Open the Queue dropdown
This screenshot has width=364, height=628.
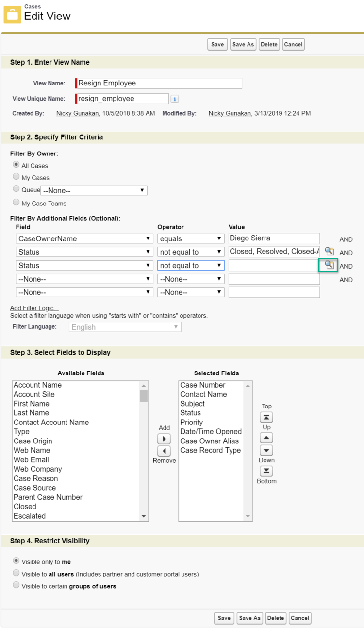[x=94, y=191]
